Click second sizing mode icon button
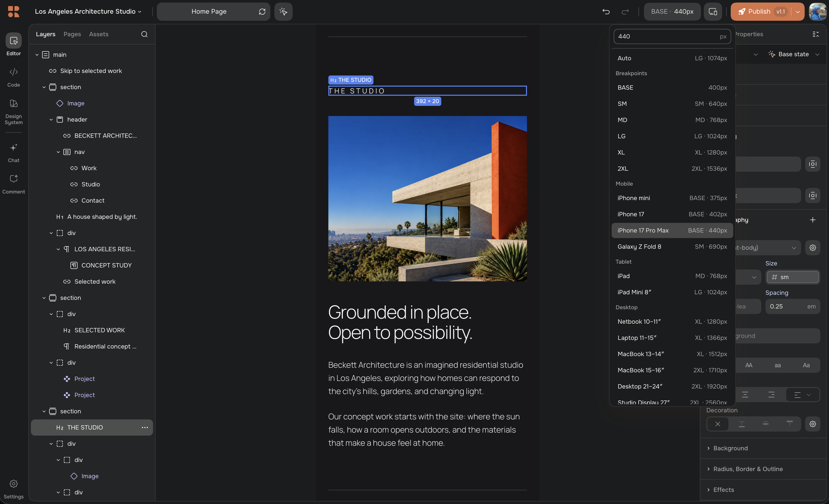The width and height of the screenshot is (829, 504). point(813,195)
